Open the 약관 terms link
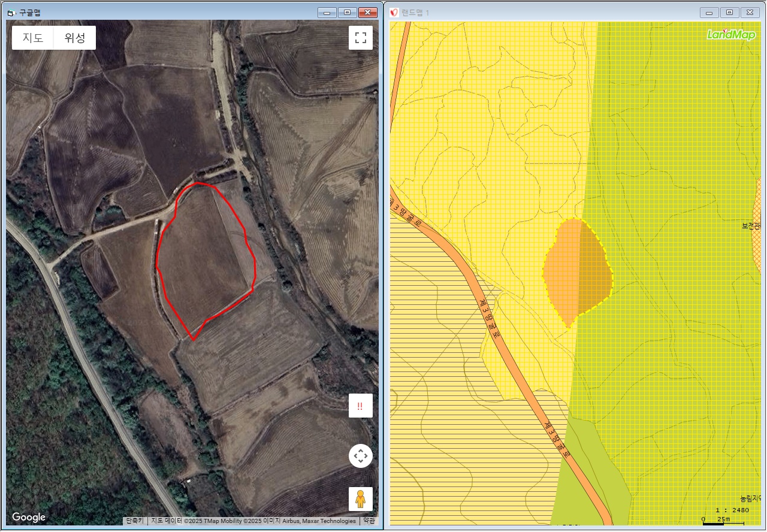The height and width of the screenshot is (532, 767). 369,521
